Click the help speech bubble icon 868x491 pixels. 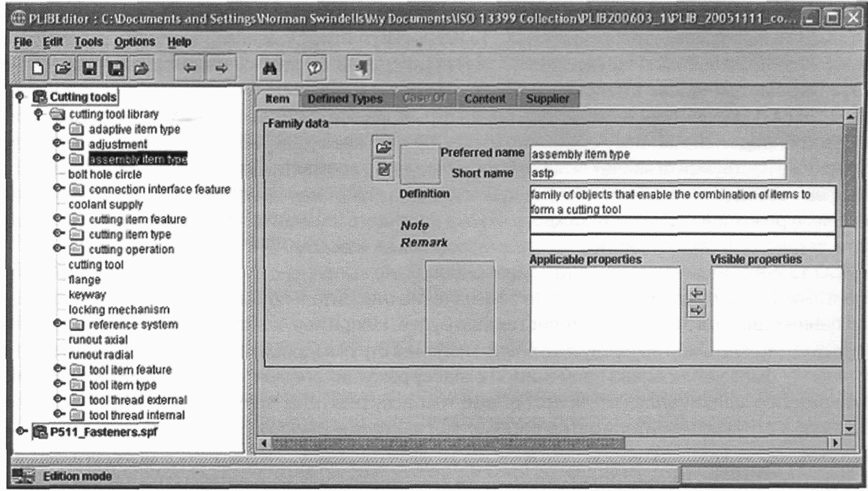pyautogui.click(x=315, y=68)
